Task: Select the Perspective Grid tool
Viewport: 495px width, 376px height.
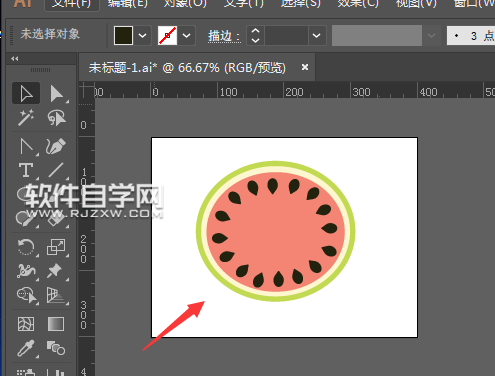Action: click(56, 295)
